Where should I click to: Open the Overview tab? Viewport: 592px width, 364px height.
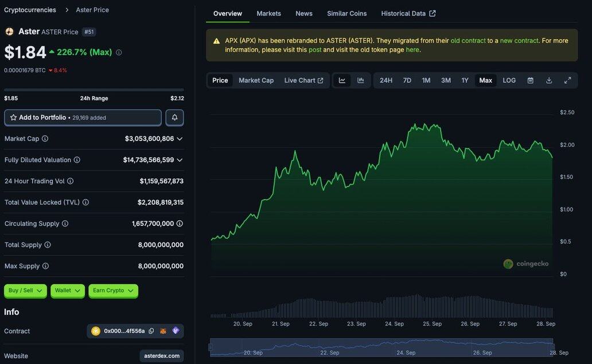pyautogui.click(x=228, y=14)
